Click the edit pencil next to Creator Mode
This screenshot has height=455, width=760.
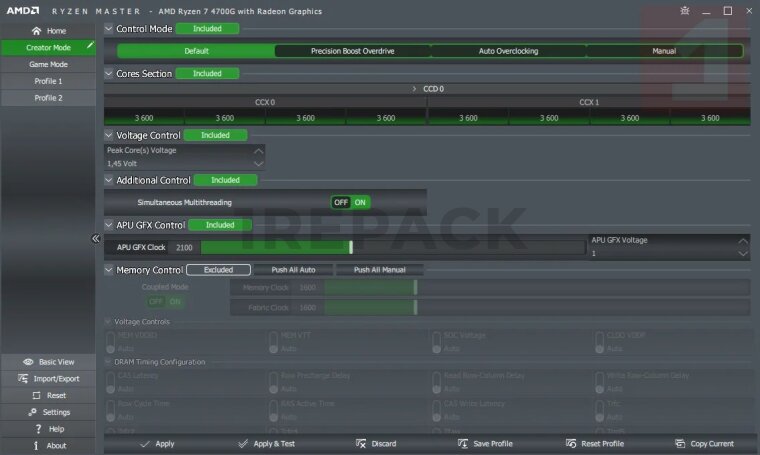point(90,46)
